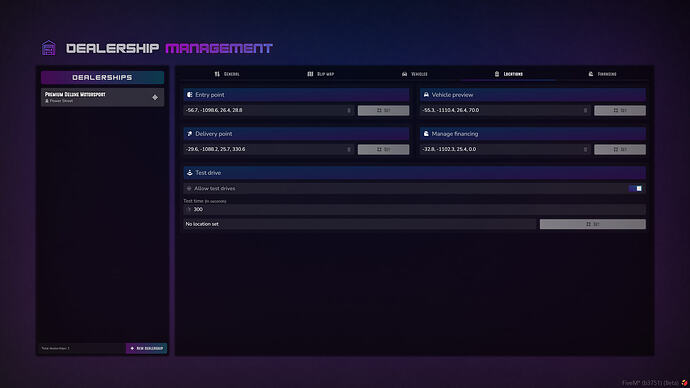Click the 'Power Street' subtitle text

[61, 101]
